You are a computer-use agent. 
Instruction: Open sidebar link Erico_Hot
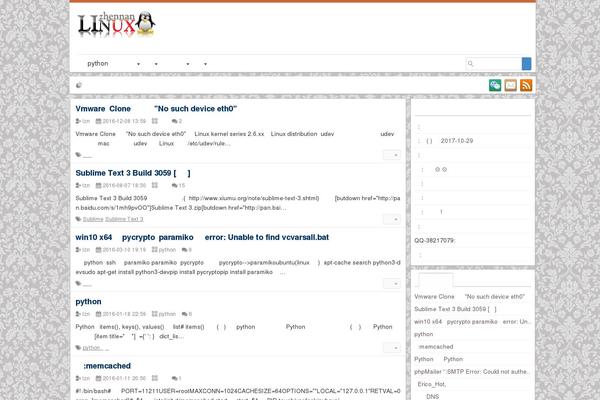tap(432, 384)
